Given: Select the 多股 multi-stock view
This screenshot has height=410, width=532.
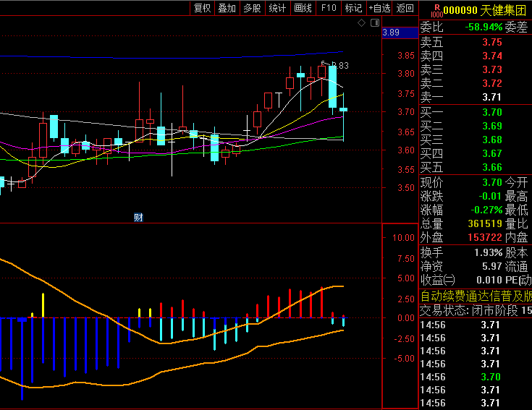Looking at the screenshot, I should (252, 8).
